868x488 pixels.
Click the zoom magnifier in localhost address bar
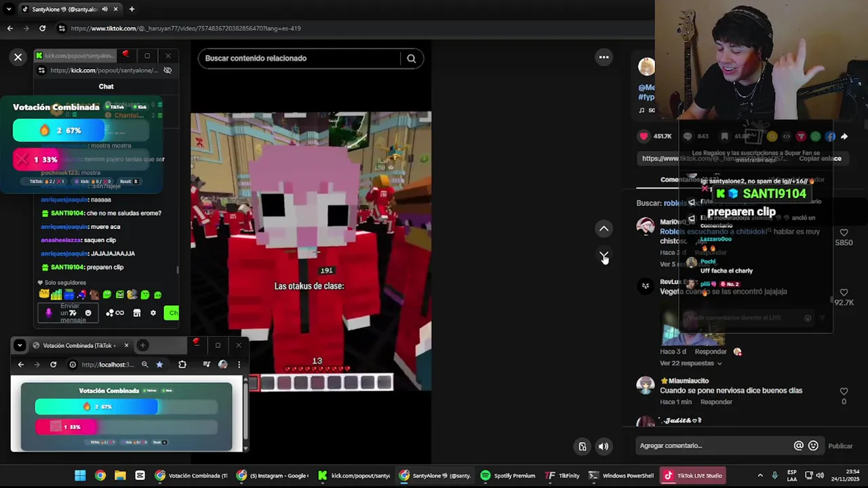[x=144, y=365]
